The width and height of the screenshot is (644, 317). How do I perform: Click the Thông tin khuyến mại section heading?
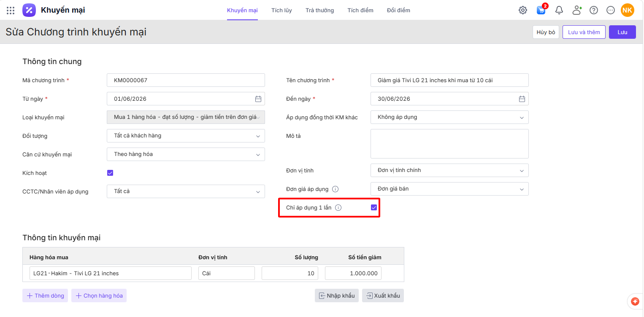(62, 238)
